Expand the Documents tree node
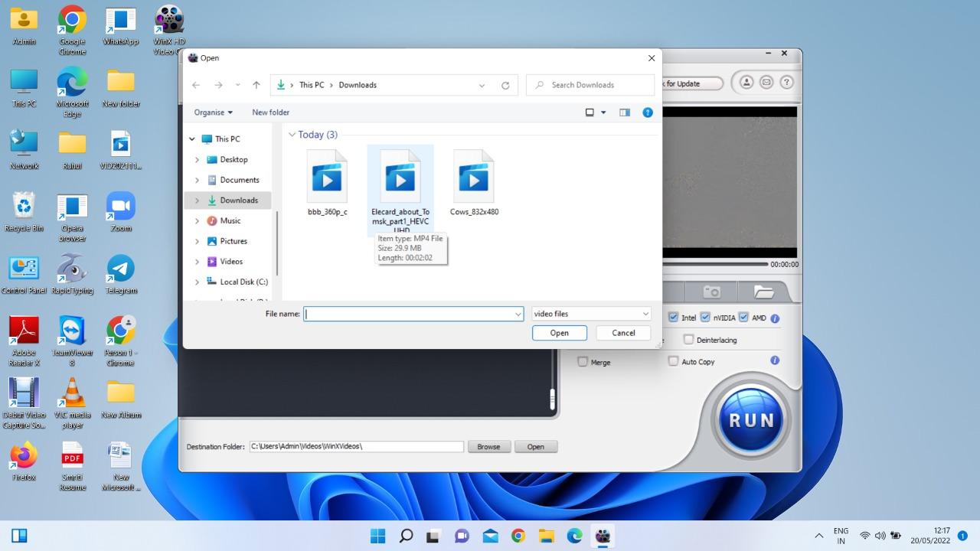 (197, 180)
